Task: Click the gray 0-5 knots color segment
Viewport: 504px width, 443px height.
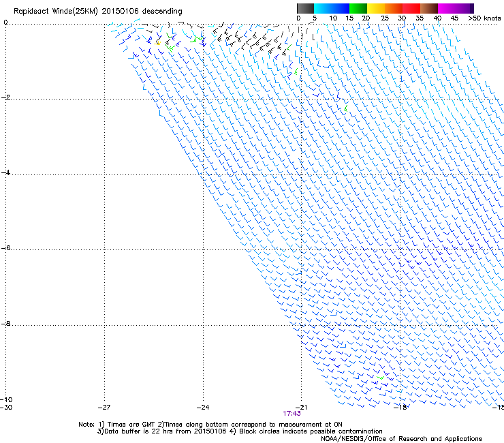Action: tap(305, 8)
